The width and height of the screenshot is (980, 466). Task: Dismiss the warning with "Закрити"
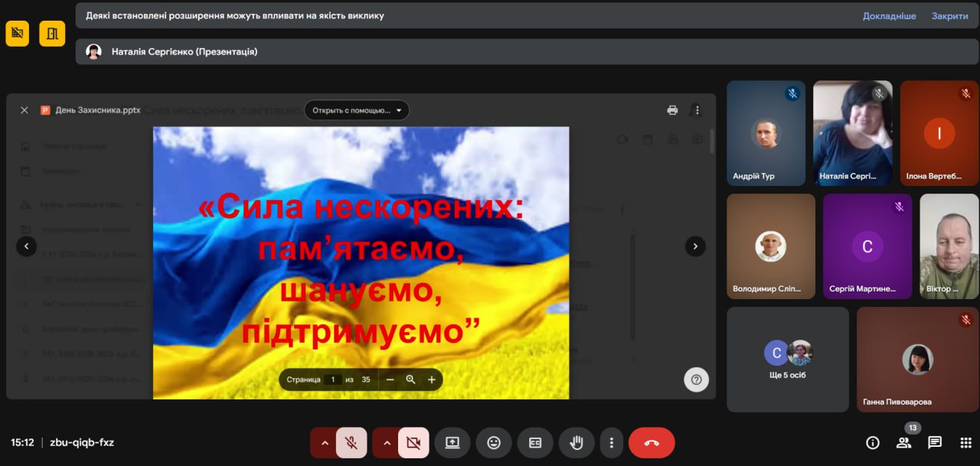[x=949, y=16]
